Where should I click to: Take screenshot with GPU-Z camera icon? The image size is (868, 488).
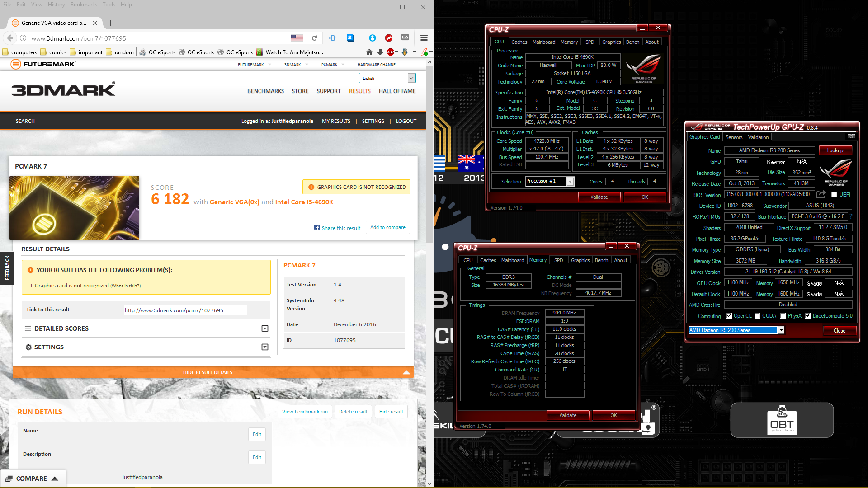point(851,136)
